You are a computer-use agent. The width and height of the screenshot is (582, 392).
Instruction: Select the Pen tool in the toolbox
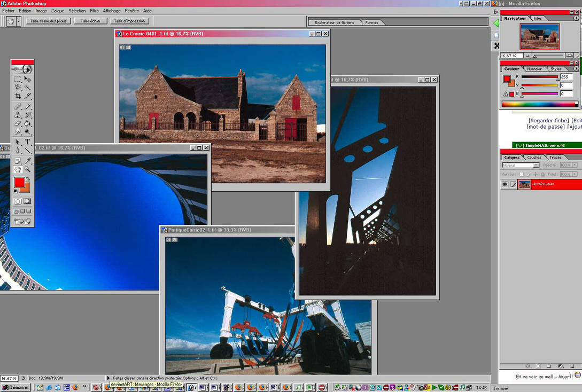[18, 151]
